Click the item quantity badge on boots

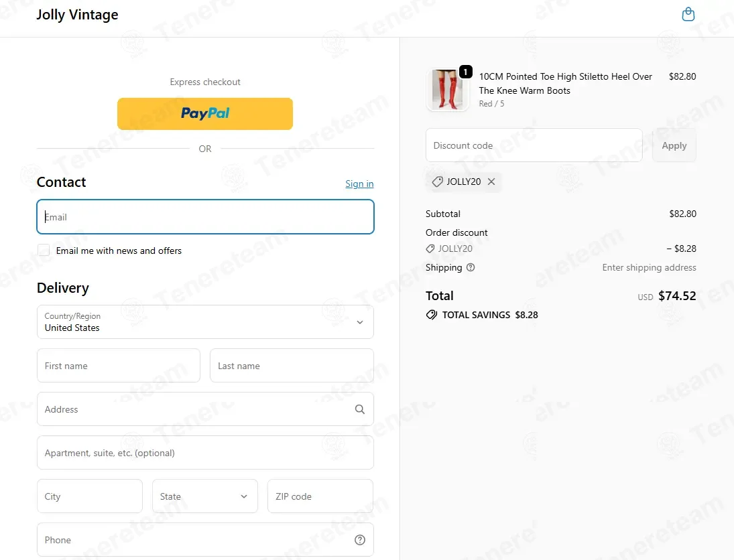465,72
